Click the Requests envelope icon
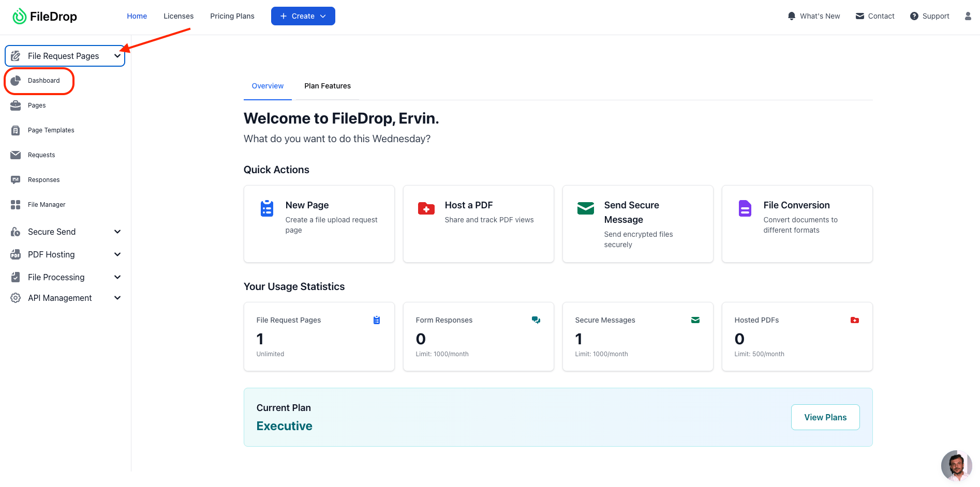Image resolution: width=980 pixels, height=487 pixels. pyautogui.click(x=16, y=155)
